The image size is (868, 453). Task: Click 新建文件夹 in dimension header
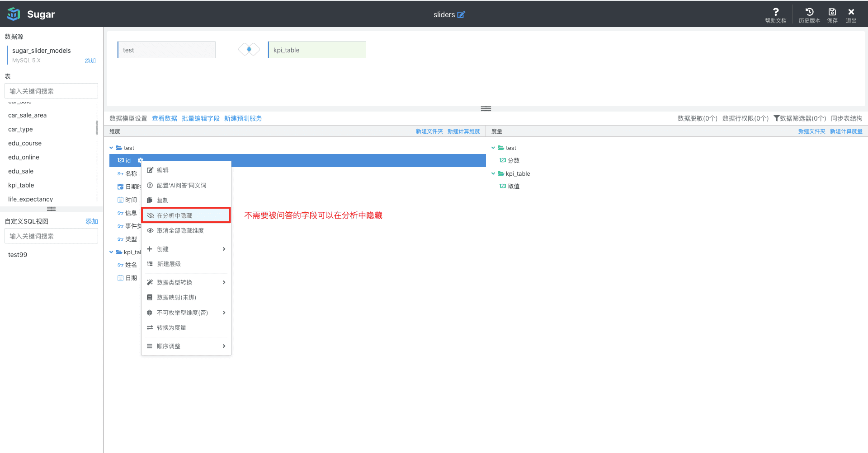(x=429, y=131)
